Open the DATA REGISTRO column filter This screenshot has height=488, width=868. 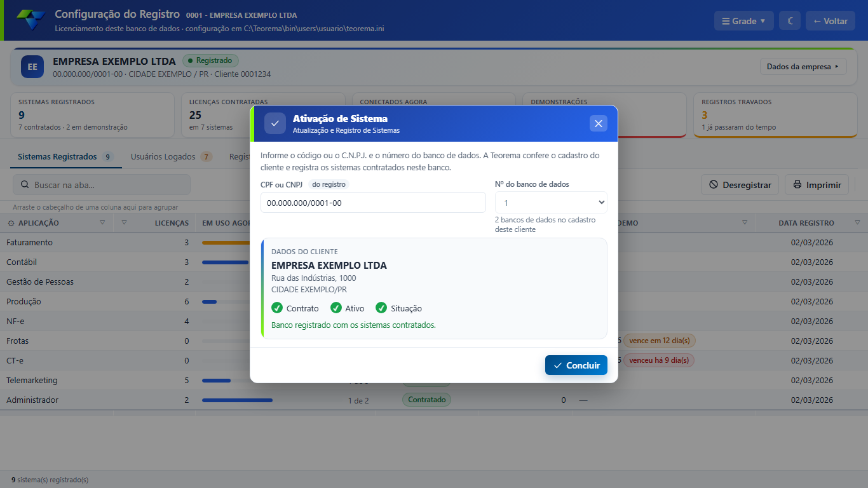coord(857,223)
